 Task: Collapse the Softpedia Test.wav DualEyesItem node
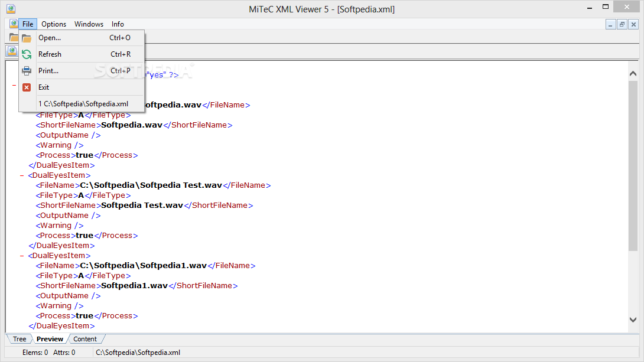[22, 175]
